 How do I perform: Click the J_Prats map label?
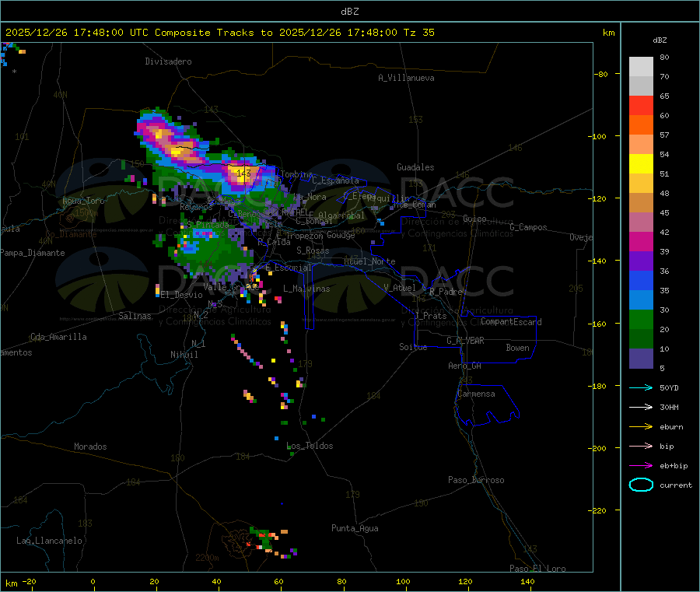pyautogui.click(x=431, y=316)
